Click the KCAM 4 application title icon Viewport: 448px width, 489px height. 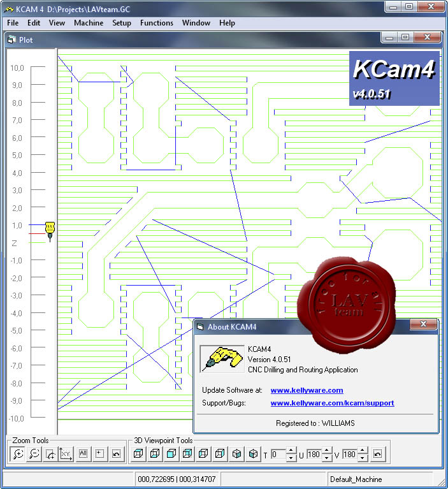point(8,10)
